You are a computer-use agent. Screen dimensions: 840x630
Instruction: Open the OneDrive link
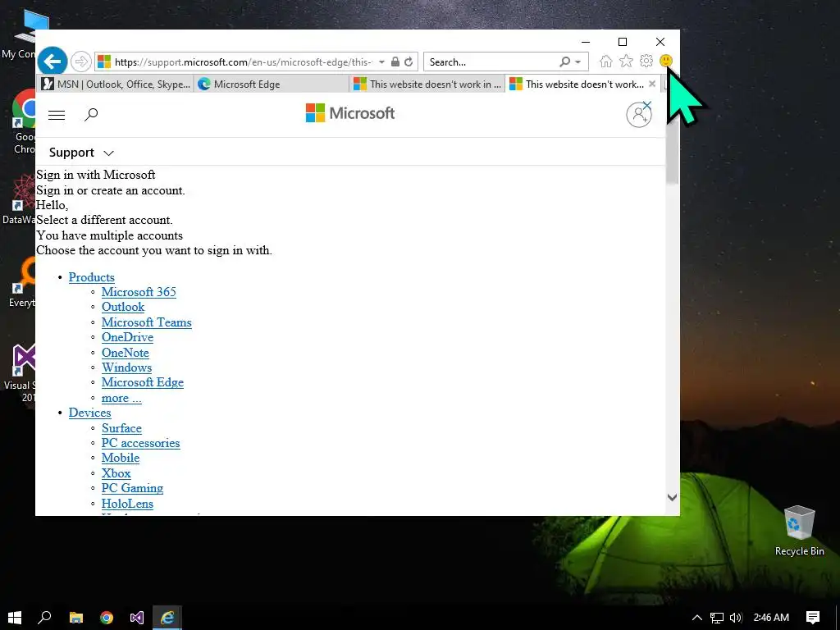[x=127, y=337]
